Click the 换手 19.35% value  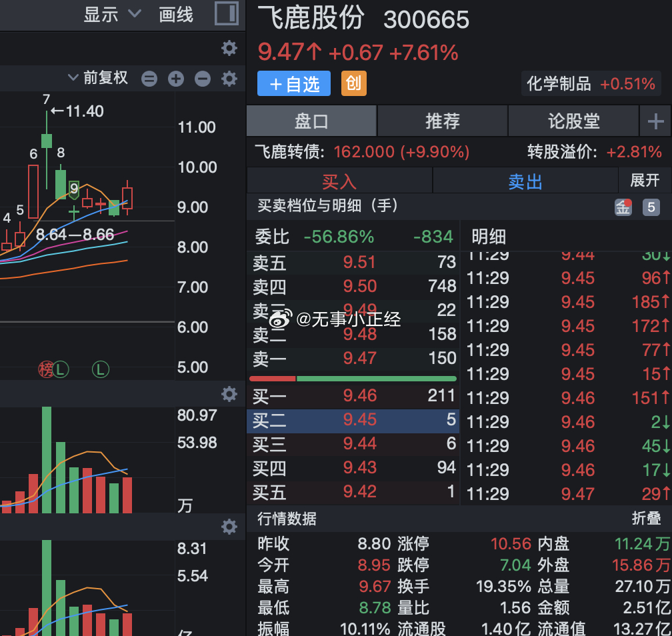503,586
